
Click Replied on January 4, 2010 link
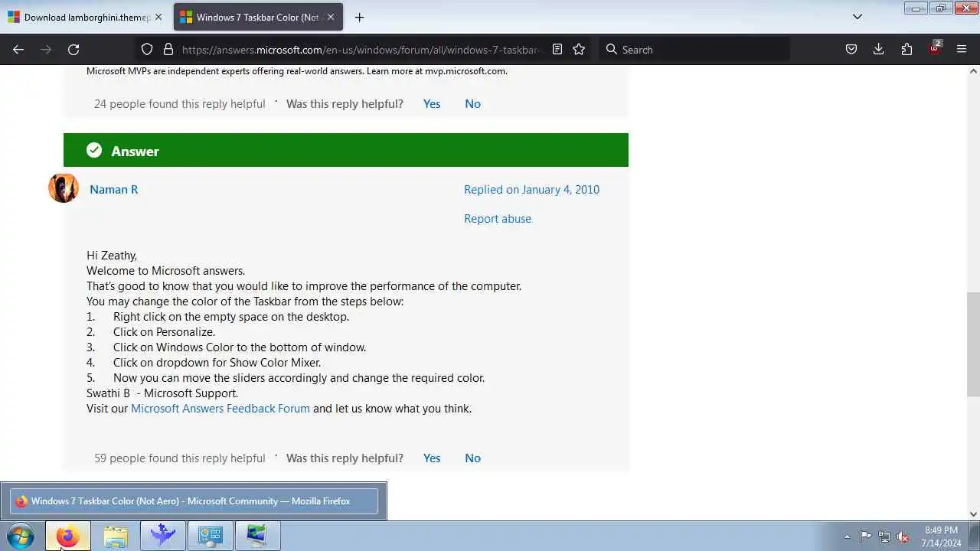[x=531, y=189]
